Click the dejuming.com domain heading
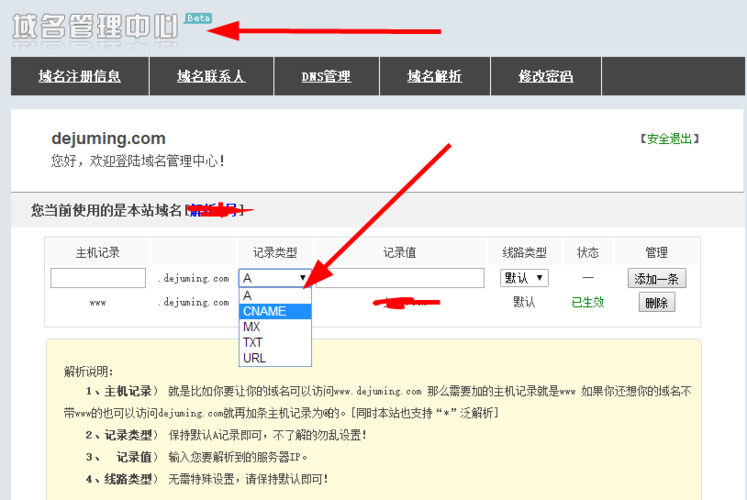This screenshot has height=500, width=747. click(x=109, y=139)
